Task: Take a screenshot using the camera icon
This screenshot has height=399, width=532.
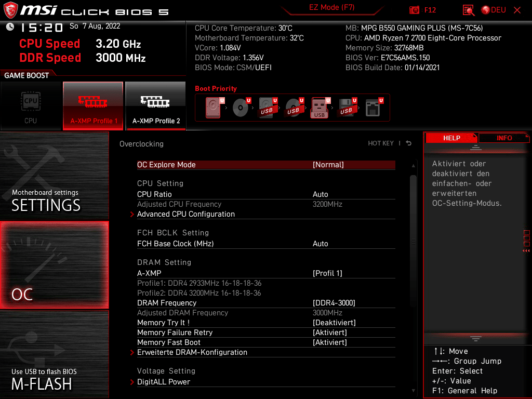Action: (x=414, y=9)
